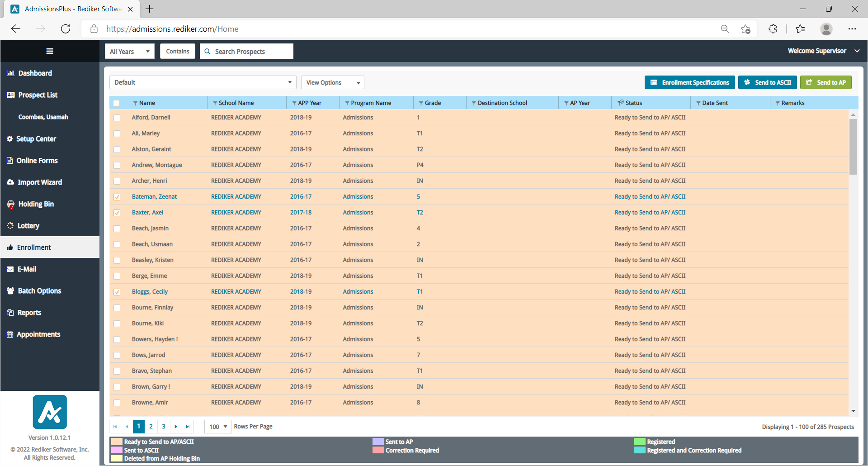Check the box for Alford, Darnell
This screenshot has width=868, height=466.
coord(117,118)
